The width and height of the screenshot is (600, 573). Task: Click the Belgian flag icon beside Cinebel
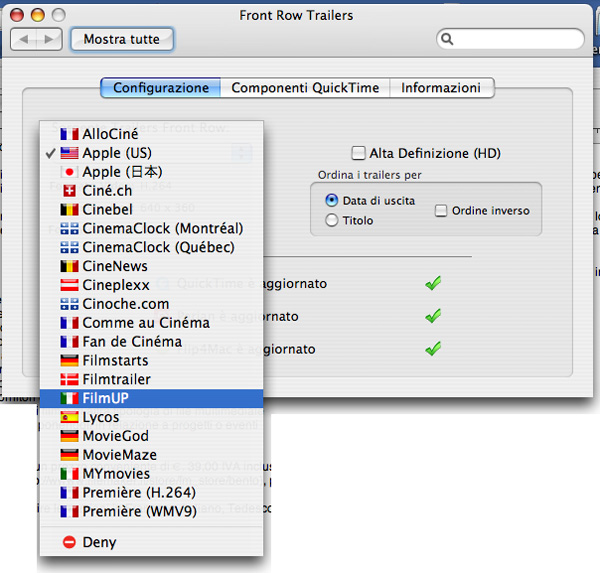coord(69,210)
